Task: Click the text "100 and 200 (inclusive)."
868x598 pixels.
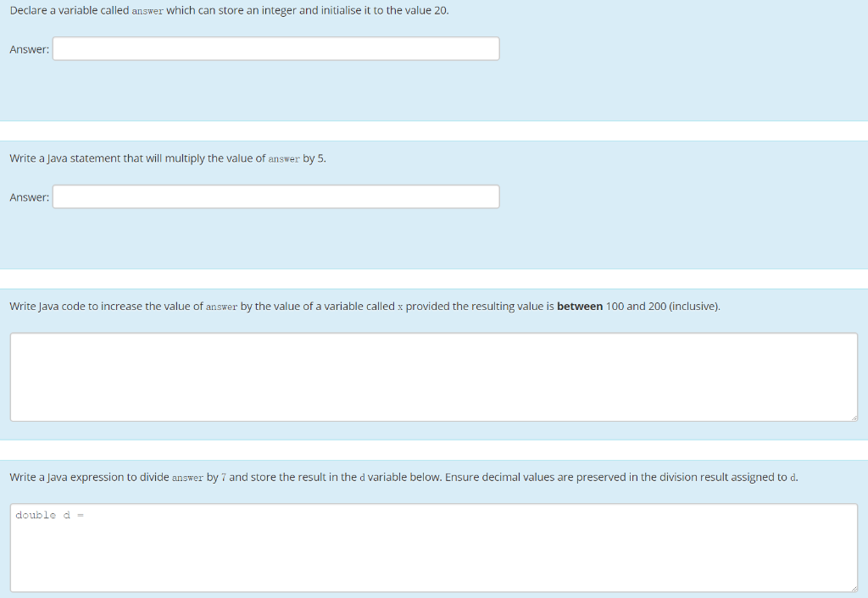Action: pyautogui.click(x=663, y=306)
